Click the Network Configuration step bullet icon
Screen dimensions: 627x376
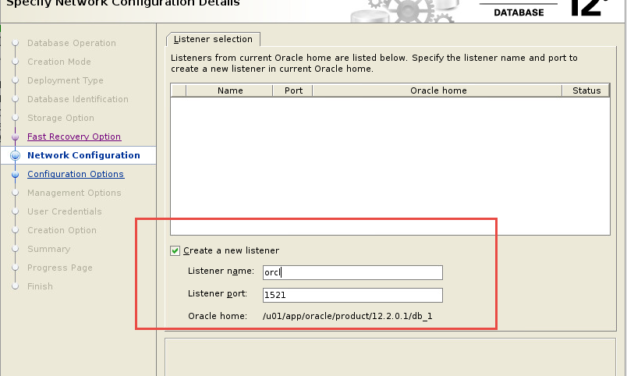[x=15, y=155]
